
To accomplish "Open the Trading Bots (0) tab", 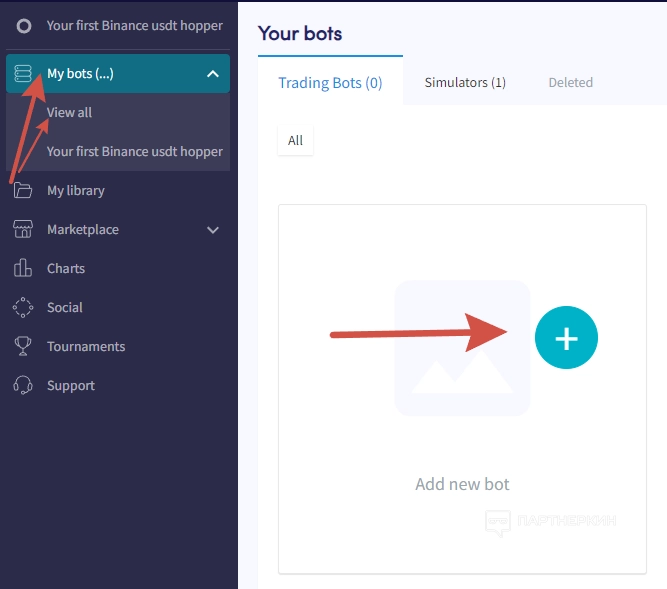I will click(x=330, y=83).
